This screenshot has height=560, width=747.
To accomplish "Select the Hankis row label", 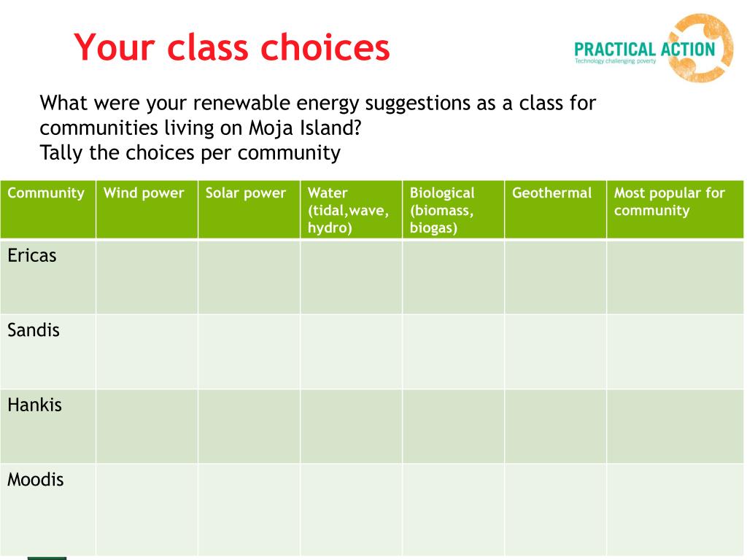I will pos(34,405).
